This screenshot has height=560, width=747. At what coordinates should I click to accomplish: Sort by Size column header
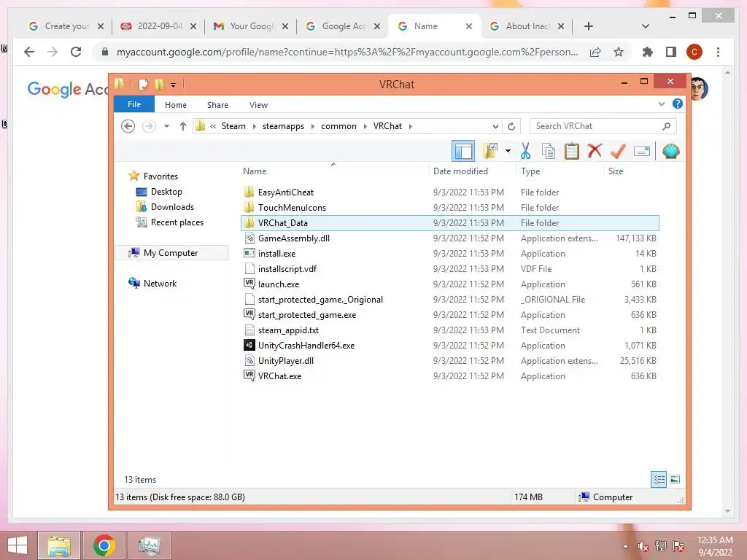point(632,171)
